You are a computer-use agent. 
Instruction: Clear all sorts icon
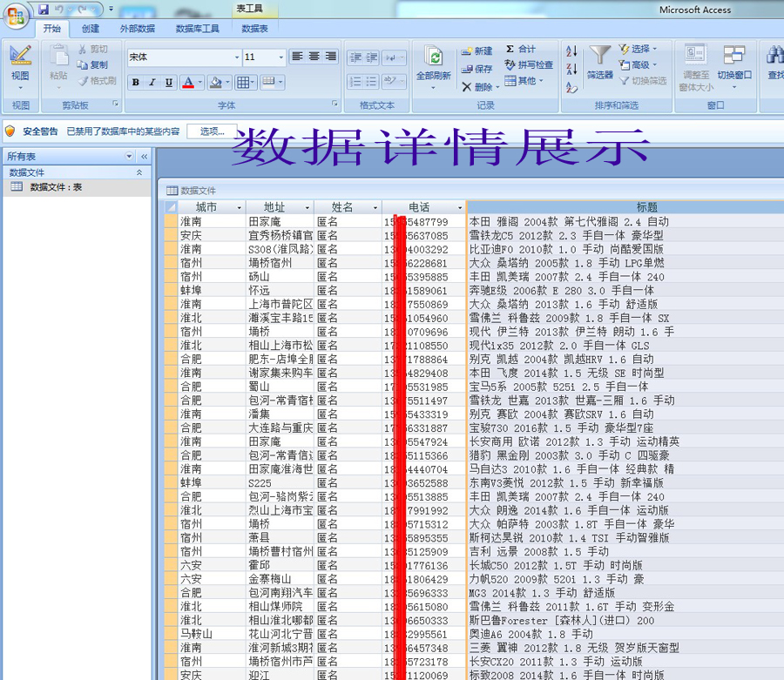coord(571,87)
